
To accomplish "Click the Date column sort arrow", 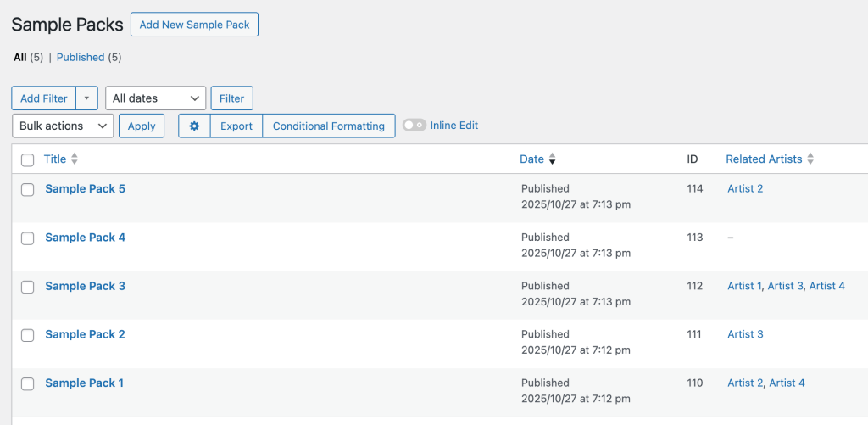I will 553,159.
